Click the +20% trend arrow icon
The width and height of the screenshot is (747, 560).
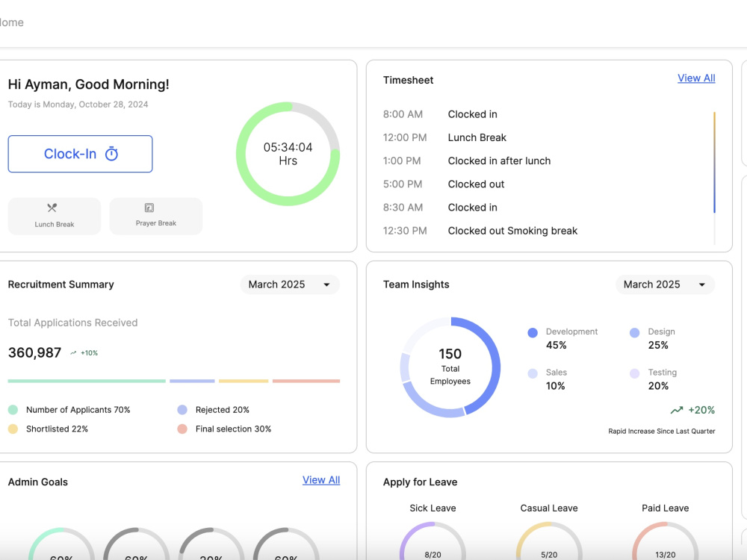(677, 410)
